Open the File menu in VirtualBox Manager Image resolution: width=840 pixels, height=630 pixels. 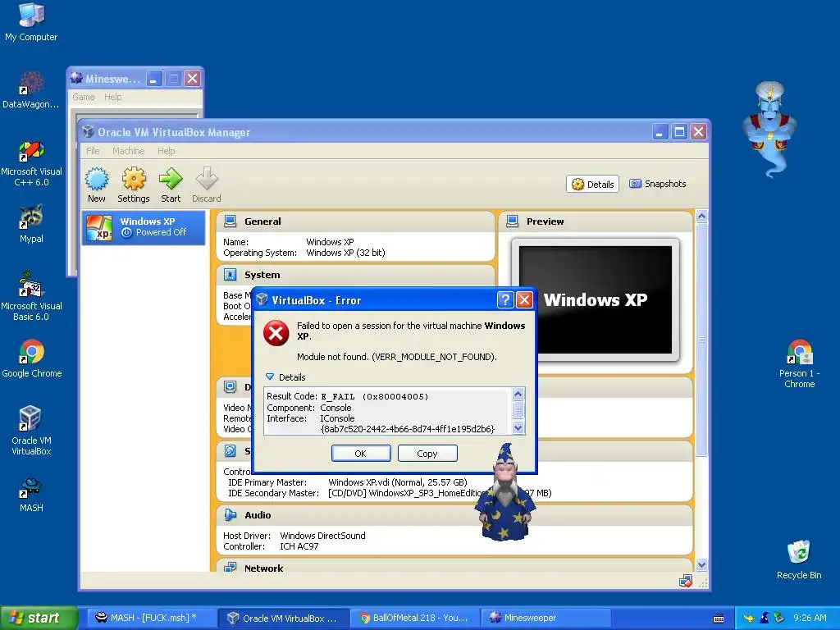(93, 151)
